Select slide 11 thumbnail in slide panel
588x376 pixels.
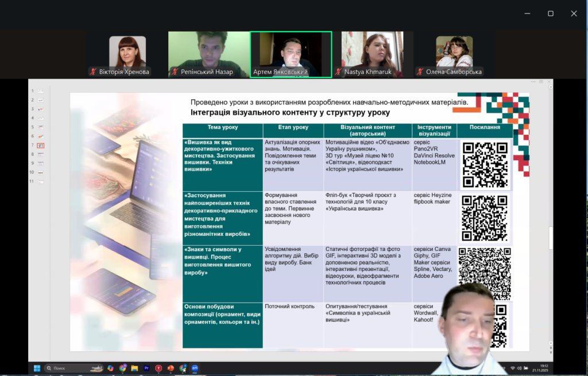(41, 181)
